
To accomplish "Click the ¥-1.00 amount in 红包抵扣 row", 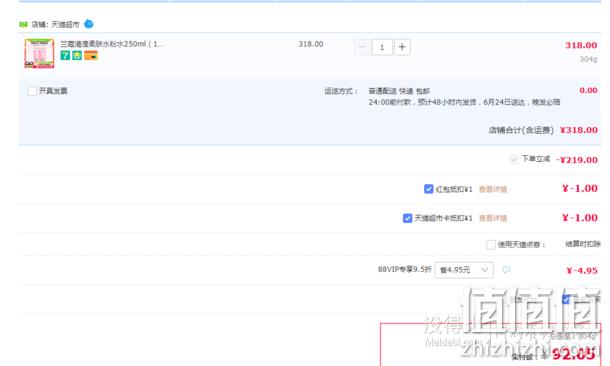I will [580, 189].
